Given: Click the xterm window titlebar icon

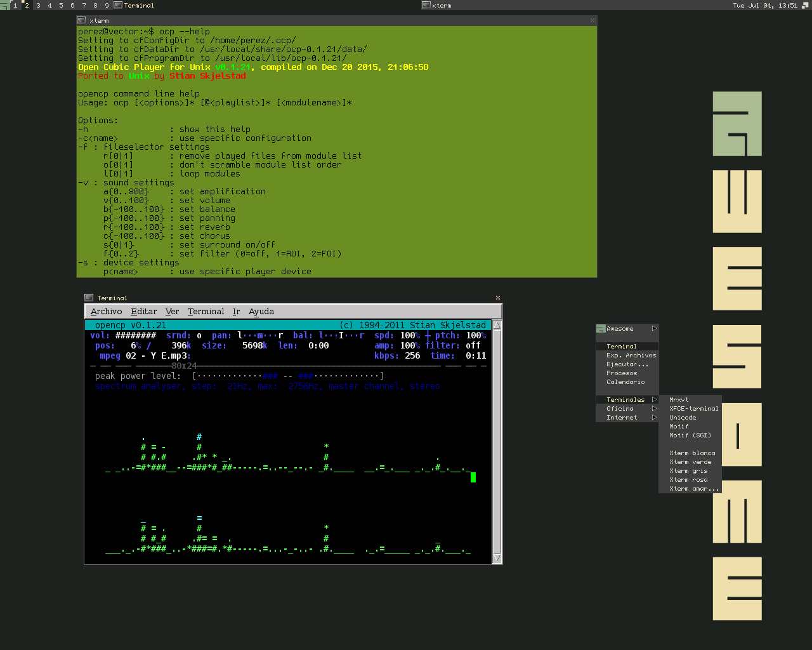Looking at the screenshot, I should click(81, 20).
